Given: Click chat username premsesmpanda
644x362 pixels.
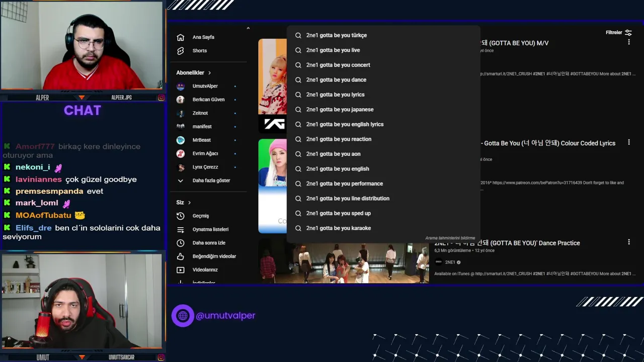Looking at the screenshot, I should 49,192.
